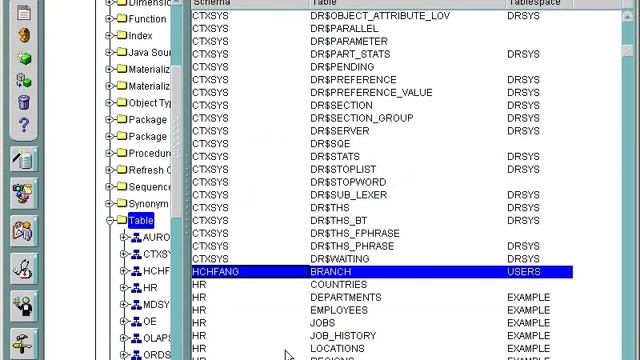Select the DR$OBJECT_ATTRIBUTE_LOV table row

pyautogui.click(x=382, y=16)
